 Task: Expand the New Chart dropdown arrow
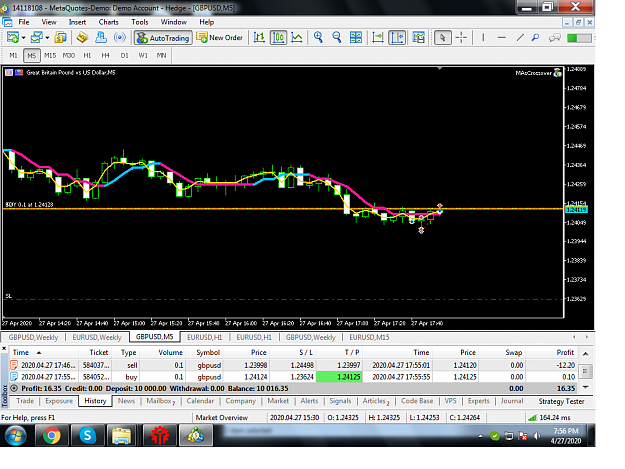[x=24, y=38]
